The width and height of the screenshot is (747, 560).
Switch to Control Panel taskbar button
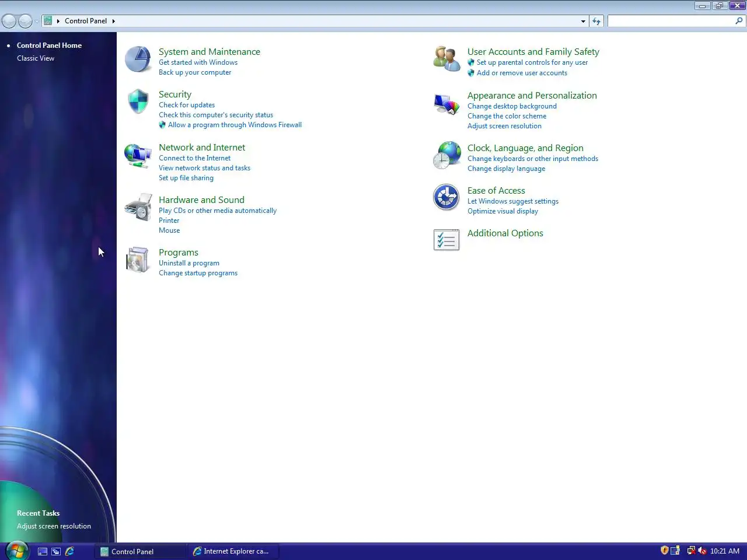(x=141, y=551)
